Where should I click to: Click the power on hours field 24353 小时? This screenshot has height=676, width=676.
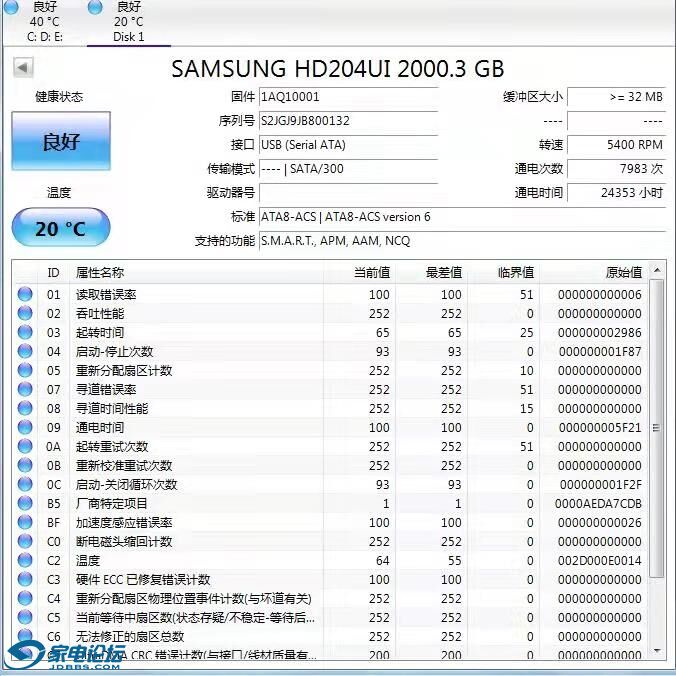pos(617,193)
